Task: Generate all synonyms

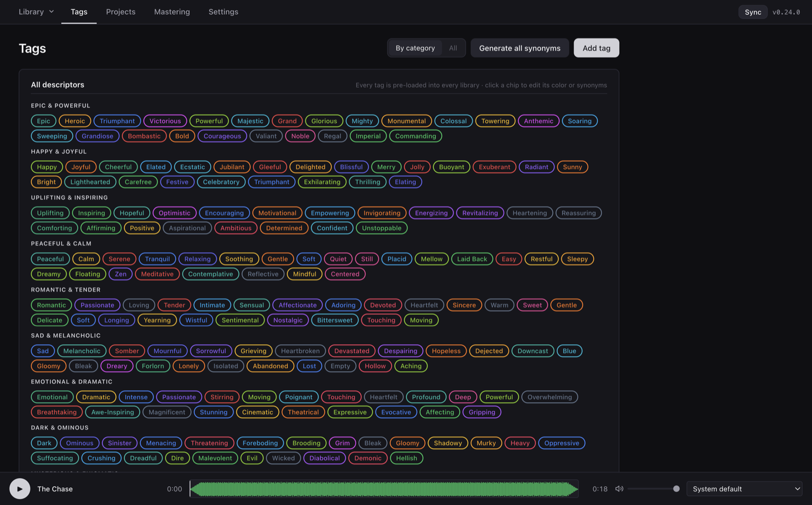Action: [x=520, y=48]
